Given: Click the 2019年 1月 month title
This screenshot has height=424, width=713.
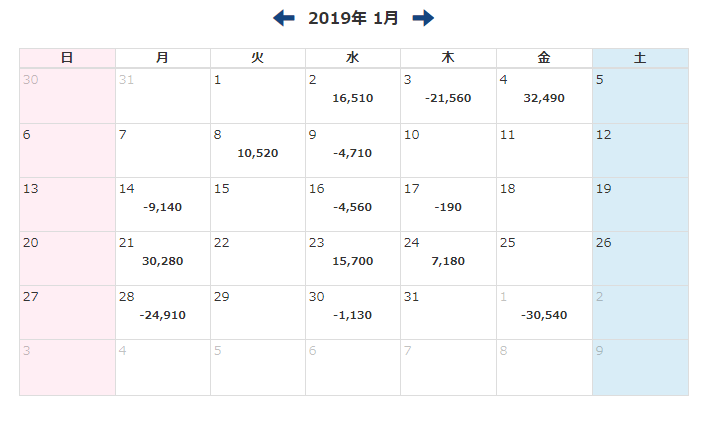Looking at the screenshot, I should point(353,18).
